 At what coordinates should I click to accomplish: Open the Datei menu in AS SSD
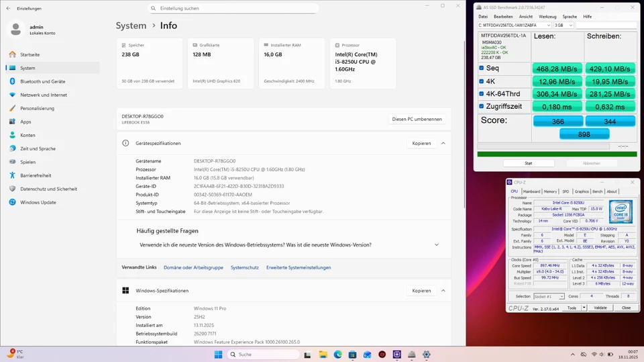(x=483, y=17)
